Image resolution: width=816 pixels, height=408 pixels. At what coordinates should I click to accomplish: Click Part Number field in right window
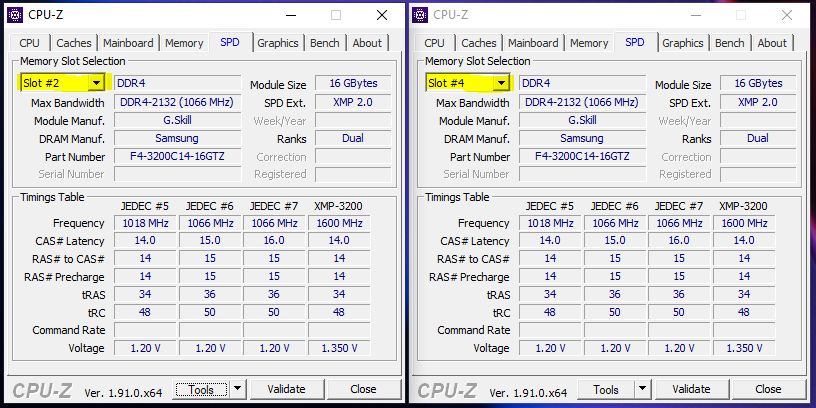point(582,156)
